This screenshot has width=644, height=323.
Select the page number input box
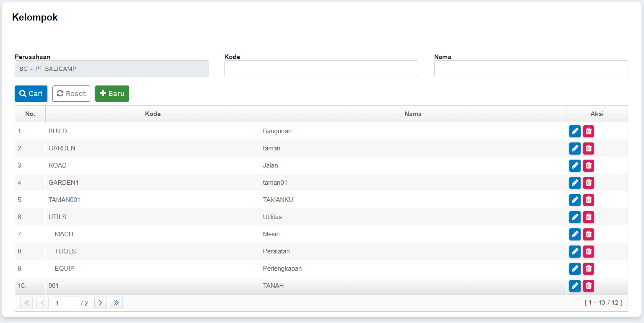pos(67,303)
